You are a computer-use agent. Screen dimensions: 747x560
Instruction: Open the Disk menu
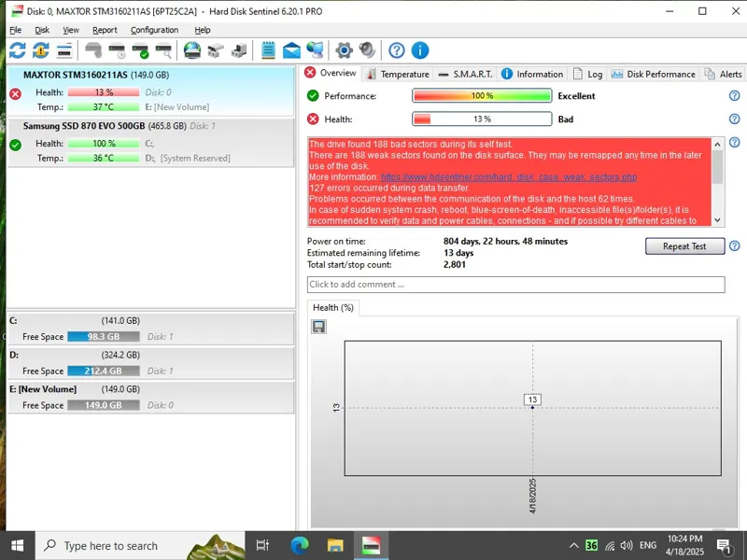coord(42,30)
